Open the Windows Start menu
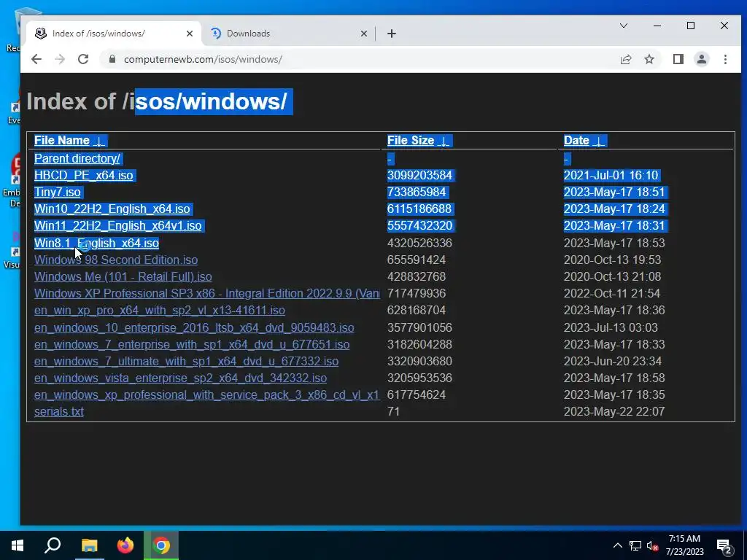Viewport: 747px width, 560px height. pyautogui.click(x=18, y=545)
